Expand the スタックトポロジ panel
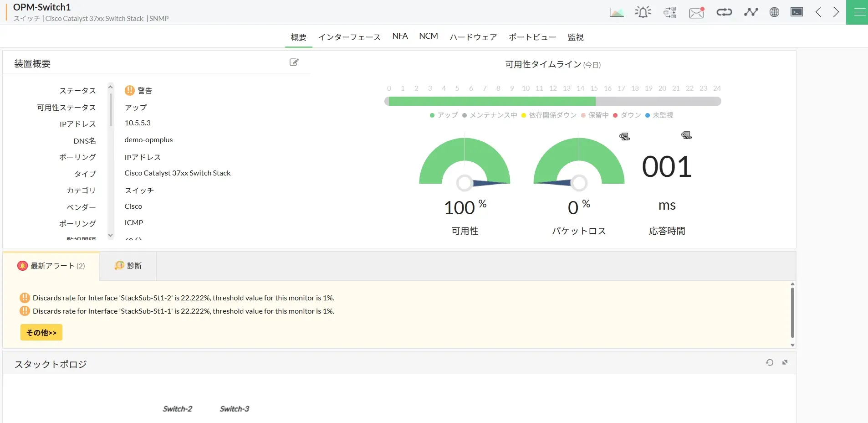Screen dimensions: 868x423 (x=785, y=362)
